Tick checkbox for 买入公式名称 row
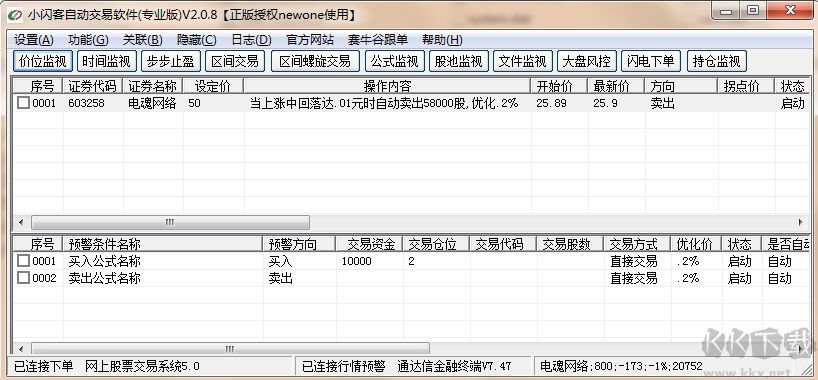 pos(23,260)
